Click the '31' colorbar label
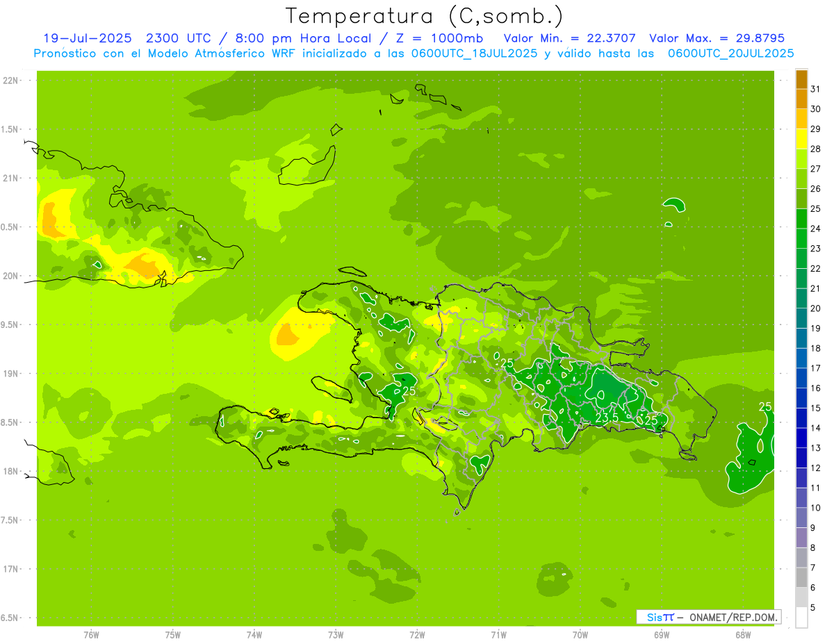The image size is (834, 644). [816, 88]
